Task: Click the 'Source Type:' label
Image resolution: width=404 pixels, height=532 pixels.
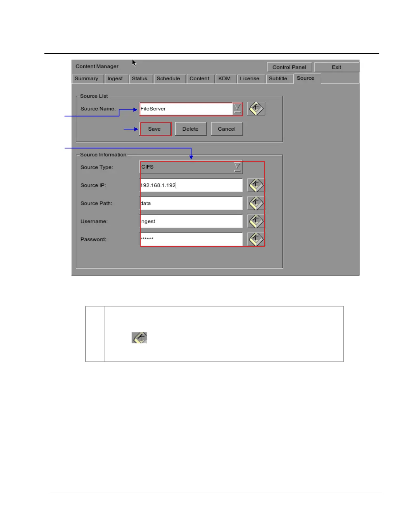Action: tap(97, 167)
